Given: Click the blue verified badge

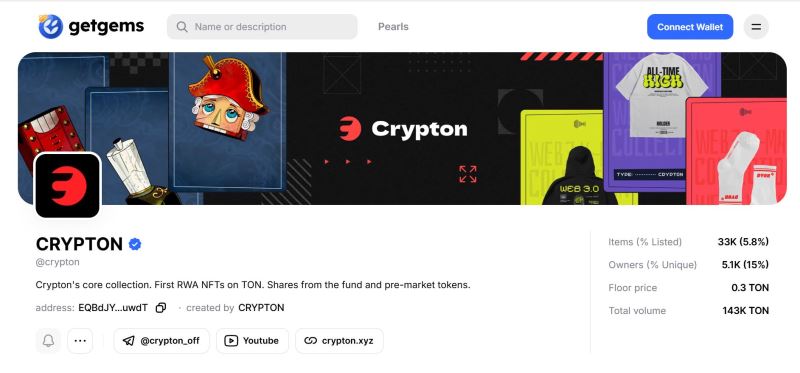Looking at the screenshot, I should 135,244.
